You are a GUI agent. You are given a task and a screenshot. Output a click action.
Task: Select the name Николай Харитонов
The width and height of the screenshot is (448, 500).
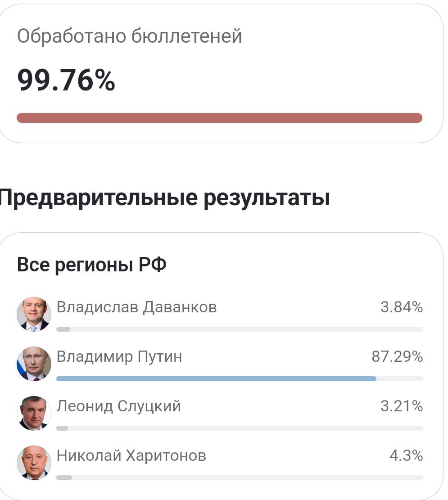click(131, 456)
